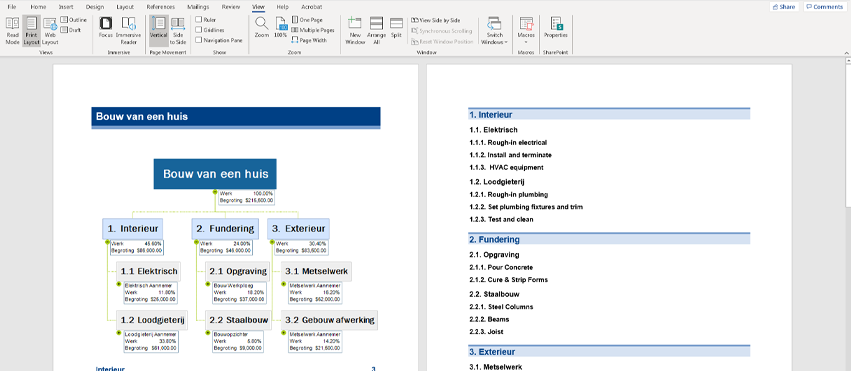Click the Macros icon
Viewport: 851px width, 371px height.
click(526, 23)
